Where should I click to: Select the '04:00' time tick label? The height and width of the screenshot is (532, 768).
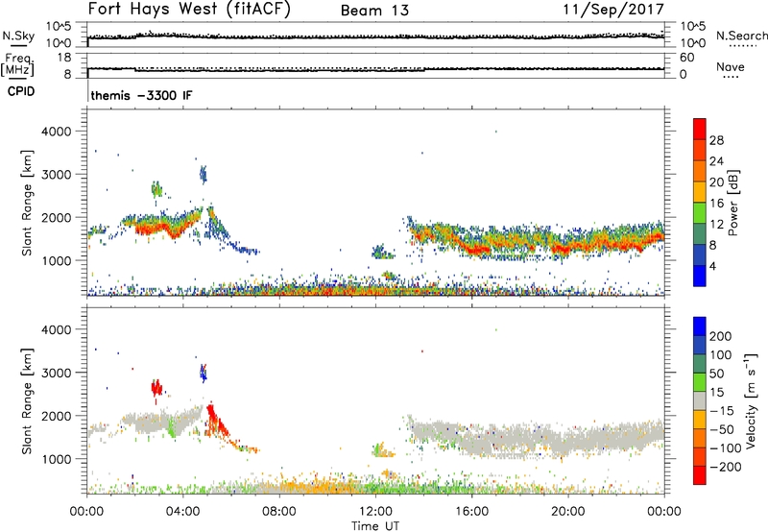[183, 512]
